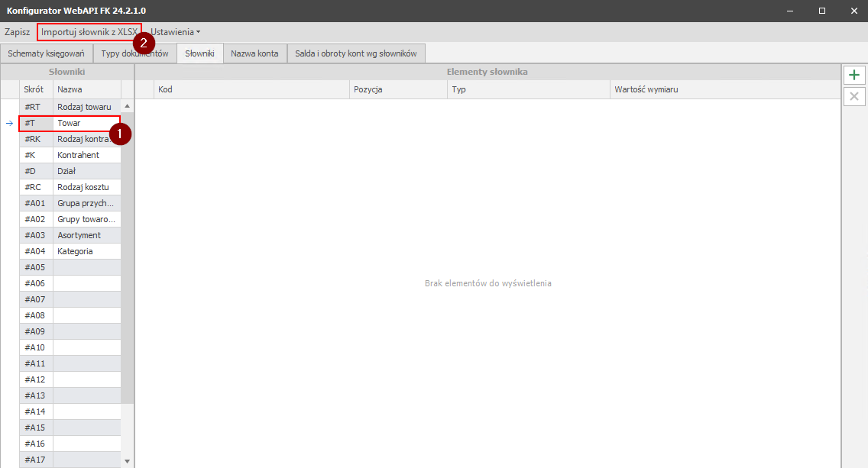Viewport: 868px width, 468px height.
Task: Go to the Nazwa konta tab
Action: point(254,53)
